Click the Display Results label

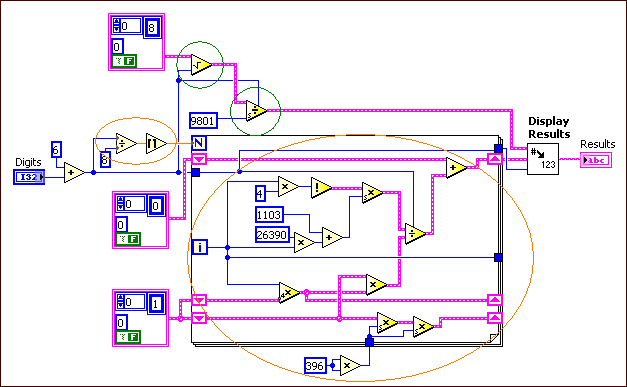[x=549, y=128]
